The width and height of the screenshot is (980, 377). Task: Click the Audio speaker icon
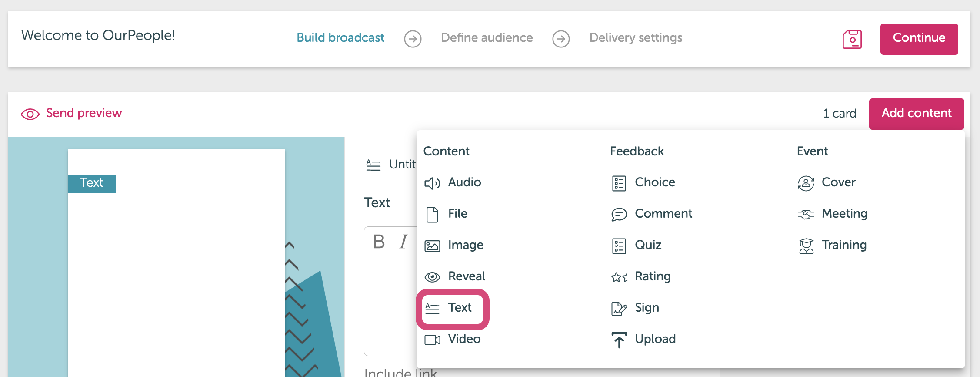click(x=432, y=183)
